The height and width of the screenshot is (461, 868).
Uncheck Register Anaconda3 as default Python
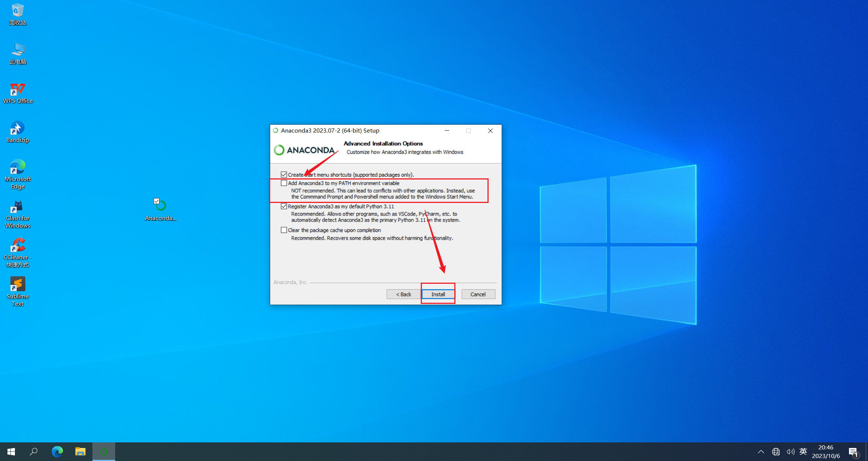[x=284, y=206]
